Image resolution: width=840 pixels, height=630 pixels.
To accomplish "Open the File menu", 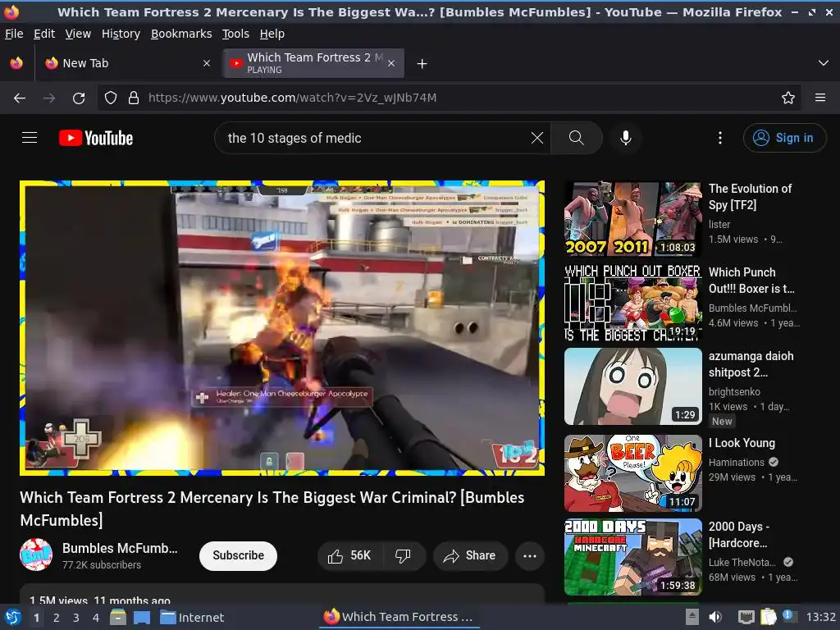I will (15, 34).
